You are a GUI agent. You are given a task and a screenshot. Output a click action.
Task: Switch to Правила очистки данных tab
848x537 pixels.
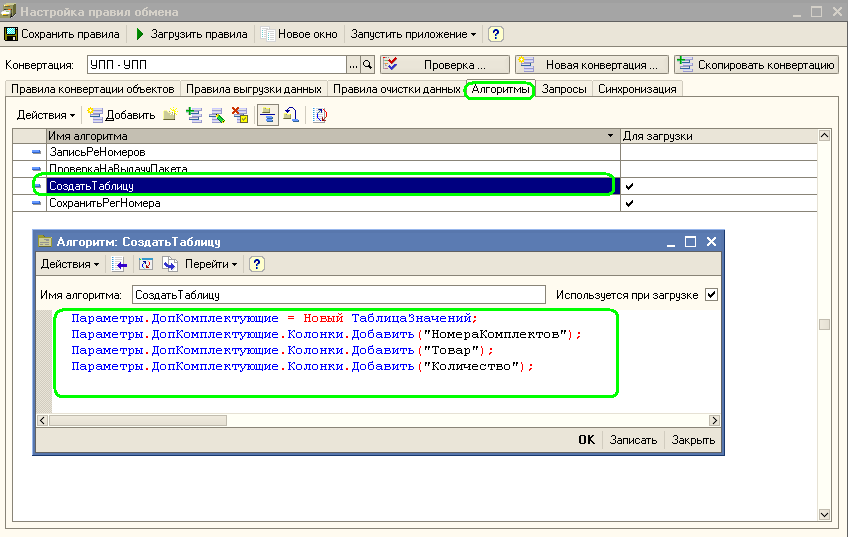(396, 89)
